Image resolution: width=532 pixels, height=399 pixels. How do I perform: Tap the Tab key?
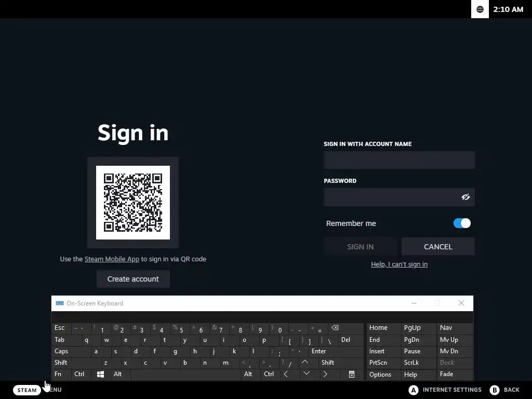66,340
